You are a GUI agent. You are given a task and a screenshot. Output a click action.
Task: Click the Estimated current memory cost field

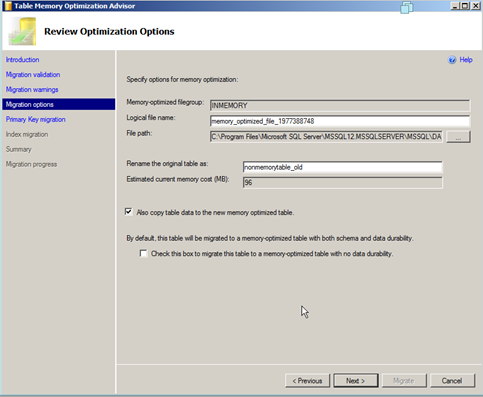pyautogui.click(x=343, y=183)
